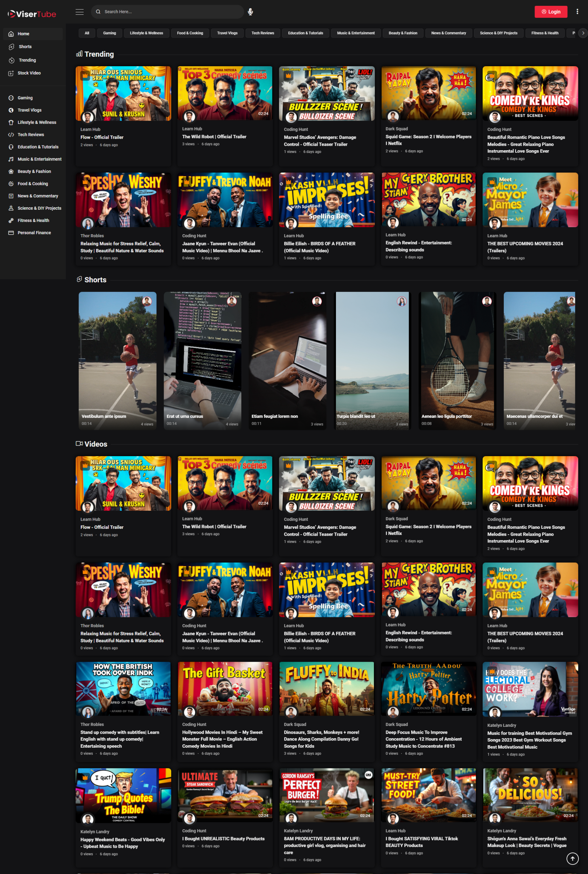Open the three-dot options menu
588x874 pixels.
pos(577,12)
